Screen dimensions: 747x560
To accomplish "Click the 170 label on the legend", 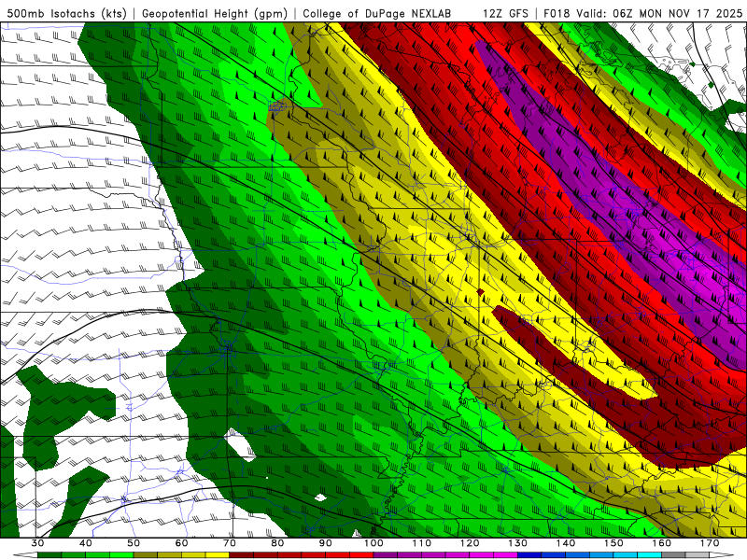I will pyautogui.click(x=710, y=543).
